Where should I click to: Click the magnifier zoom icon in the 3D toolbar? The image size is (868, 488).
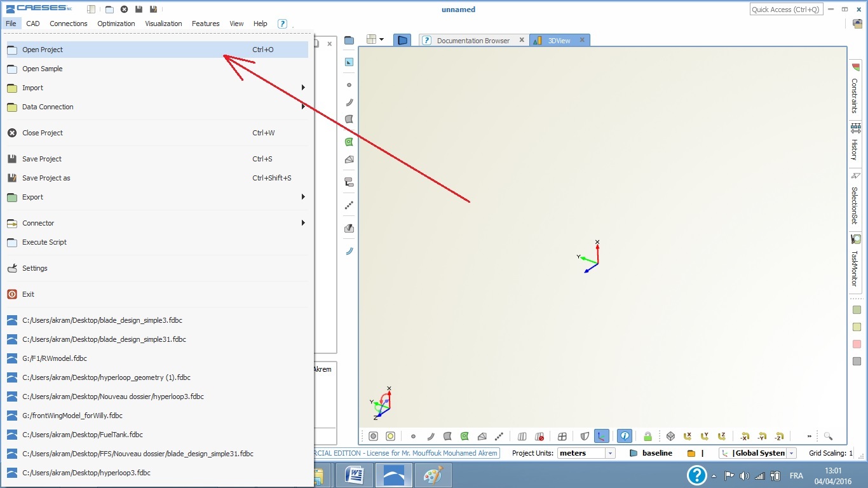coord(828,437)
